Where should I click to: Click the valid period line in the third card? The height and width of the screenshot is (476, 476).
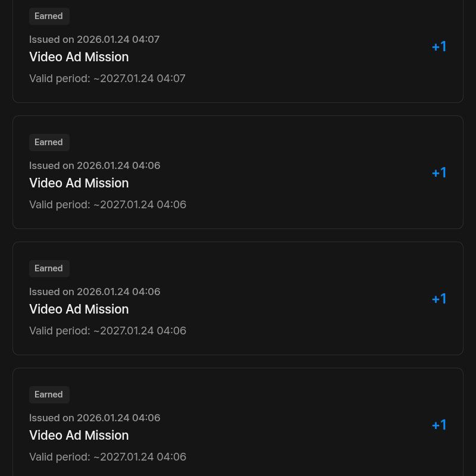107,331
